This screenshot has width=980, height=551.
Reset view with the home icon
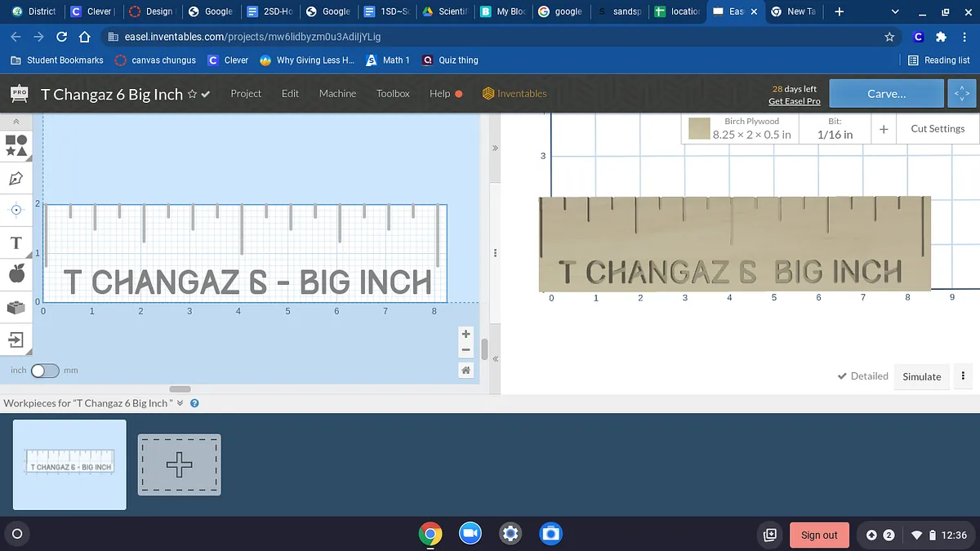pos(465,371)
